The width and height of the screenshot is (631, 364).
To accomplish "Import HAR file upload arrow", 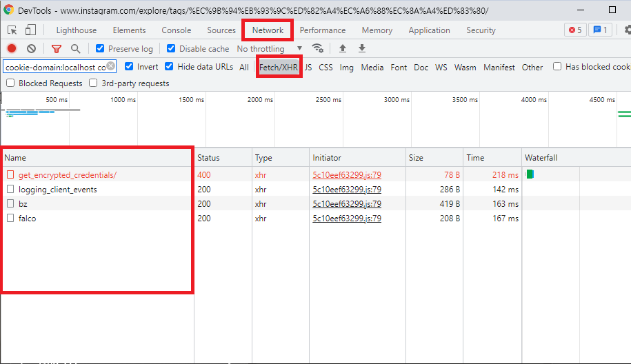I will point(343,49).
